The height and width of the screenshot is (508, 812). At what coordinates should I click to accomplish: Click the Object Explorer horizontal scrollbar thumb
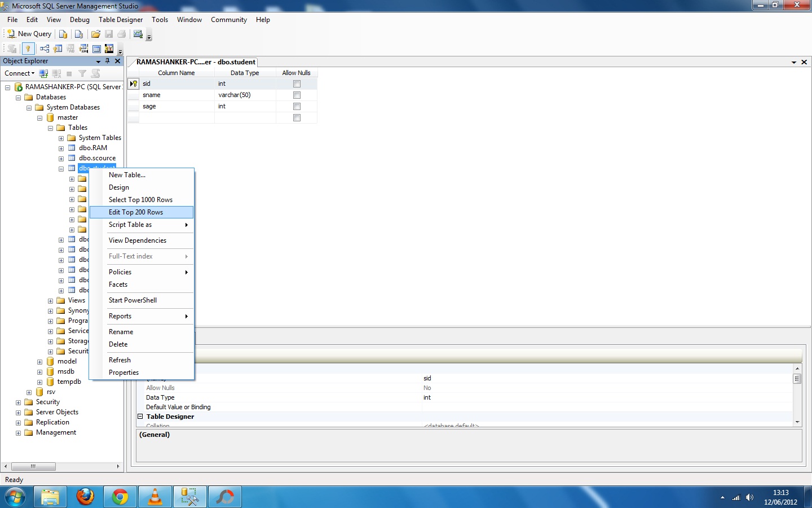click(x=33, y=466)
